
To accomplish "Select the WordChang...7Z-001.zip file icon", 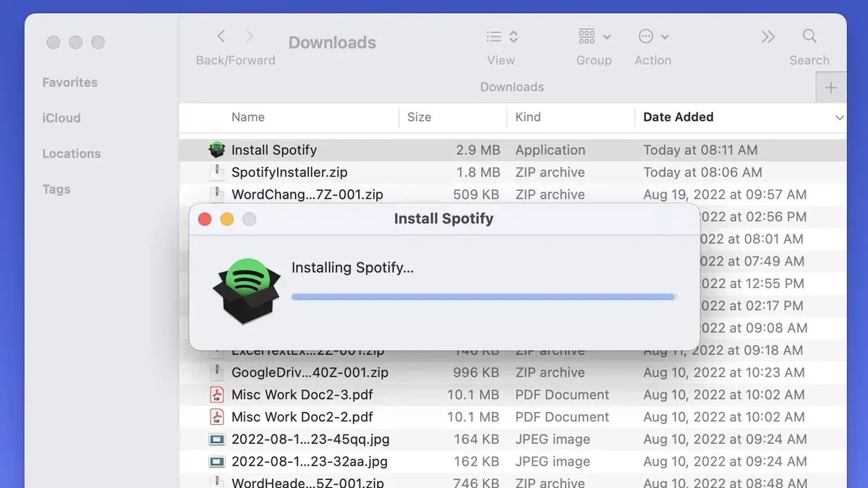I will point(216,194).
